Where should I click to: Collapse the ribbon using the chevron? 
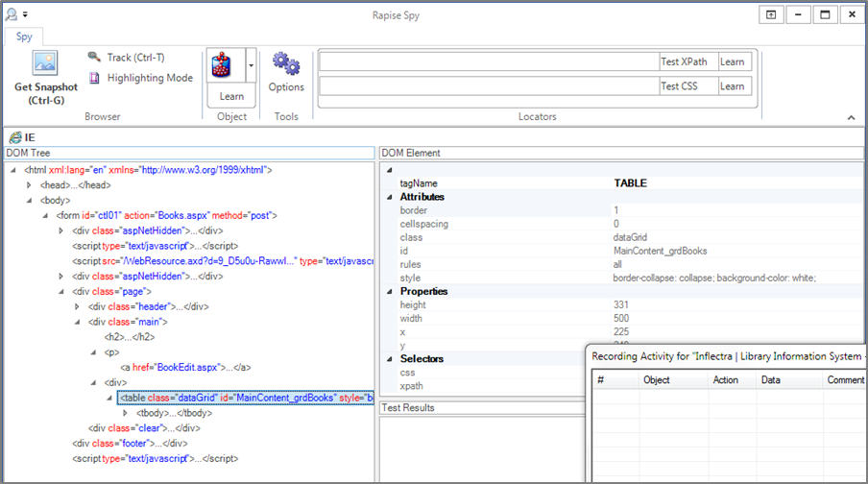(x=851, y=117)
